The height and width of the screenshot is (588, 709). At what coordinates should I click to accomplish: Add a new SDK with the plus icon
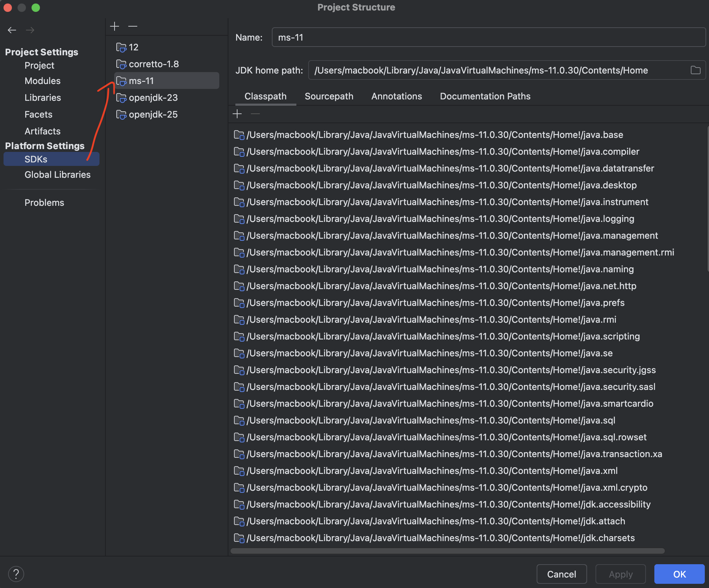pyautogui.click(x=115, y=26)
